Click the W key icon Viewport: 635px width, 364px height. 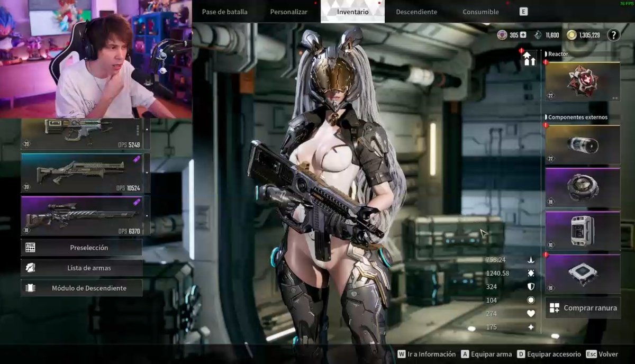click(402, 354)
